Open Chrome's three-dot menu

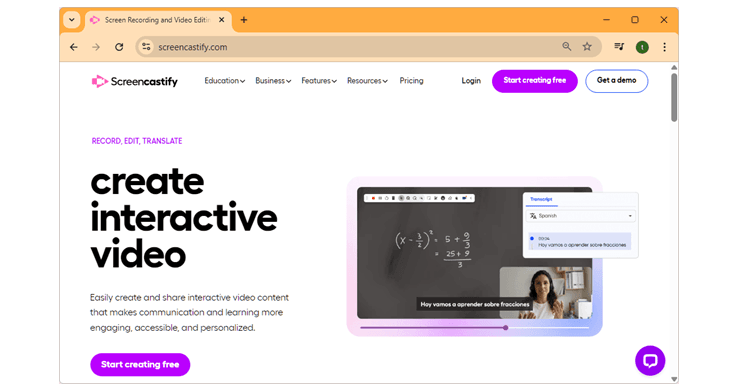664,47
